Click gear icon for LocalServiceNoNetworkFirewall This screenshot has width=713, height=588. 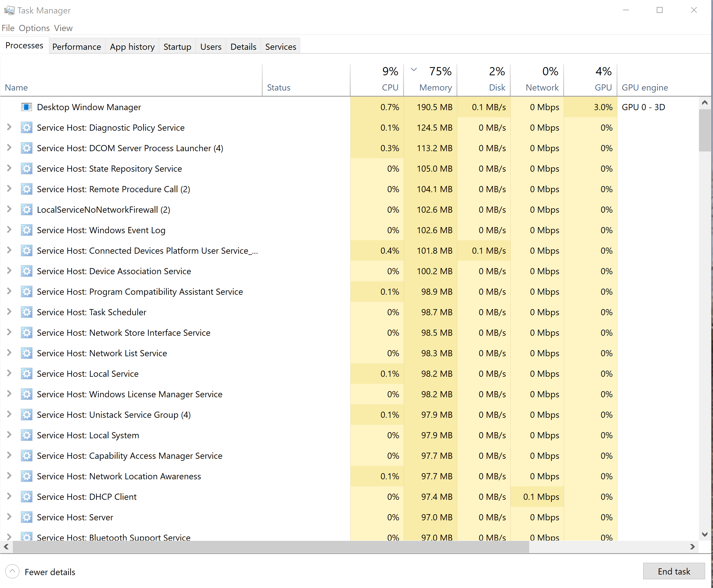coord(26,210)
